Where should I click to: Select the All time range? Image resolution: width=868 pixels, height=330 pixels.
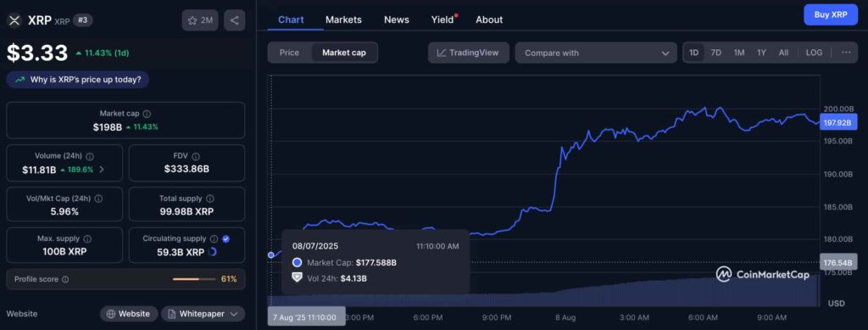pyautogui.click(x=783, y=53)
